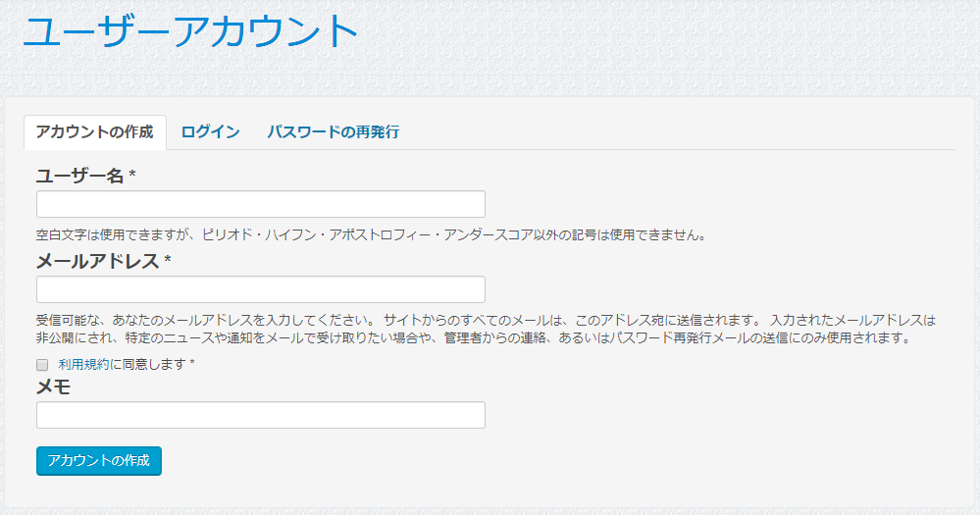Submit with the blue アカウントの作成 button
This screenshot has width=980, height=515.
click(x=99, y=461)
